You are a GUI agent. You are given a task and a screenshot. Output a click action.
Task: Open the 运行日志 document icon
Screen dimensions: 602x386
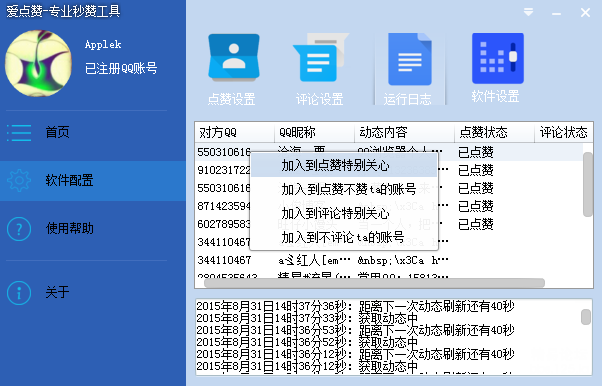(x=410, y=59)
